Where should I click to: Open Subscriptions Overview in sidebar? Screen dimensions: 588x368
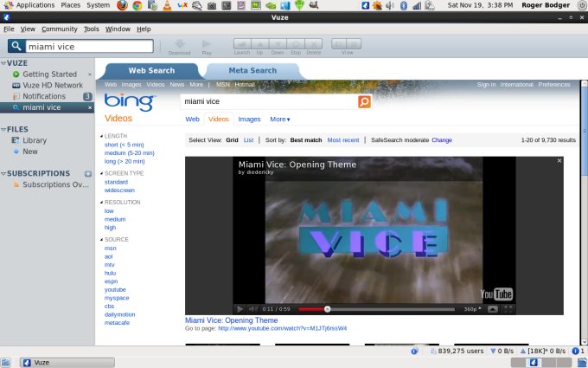click(x=55, y=184)
